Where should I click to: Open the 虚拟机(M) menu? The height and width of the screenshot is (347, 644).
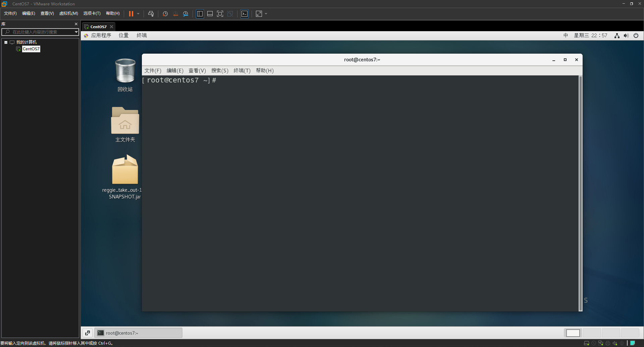(68, 13)
